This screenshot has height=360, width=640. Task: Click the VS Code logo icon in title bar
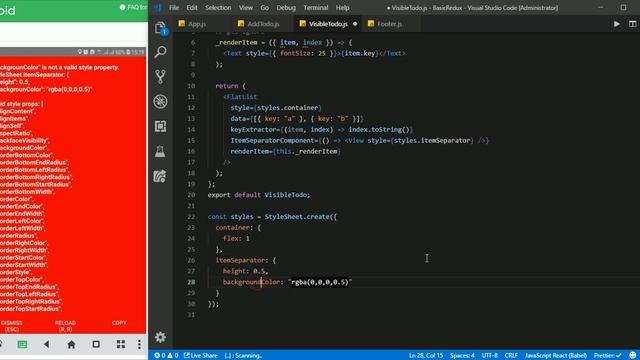(x=158, y=8)
